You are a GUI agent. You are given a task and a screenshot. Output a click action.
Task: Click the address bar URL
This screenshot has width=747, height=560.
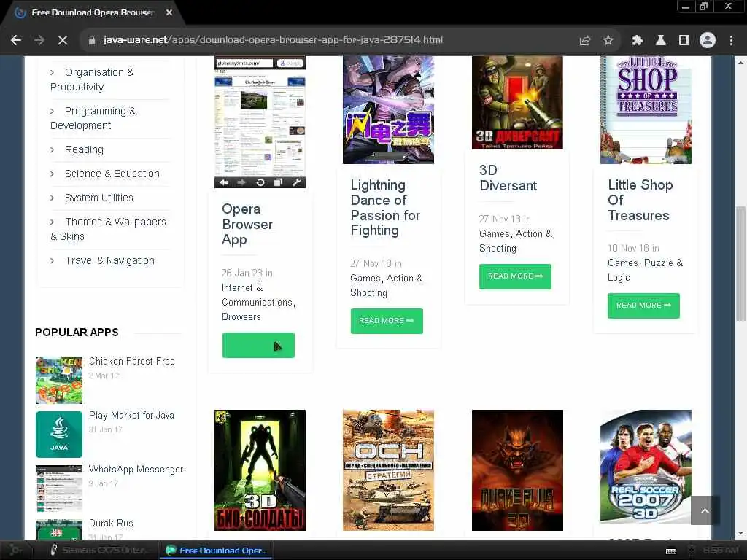coord(273,40)
